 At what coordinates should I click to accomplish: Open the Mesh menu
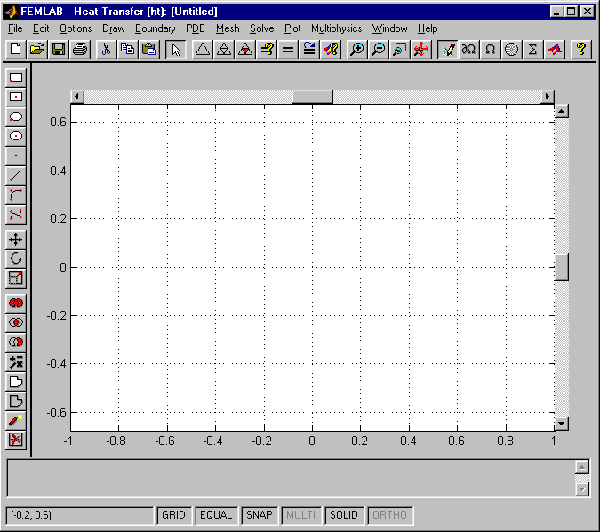click(x=227, y=29)
